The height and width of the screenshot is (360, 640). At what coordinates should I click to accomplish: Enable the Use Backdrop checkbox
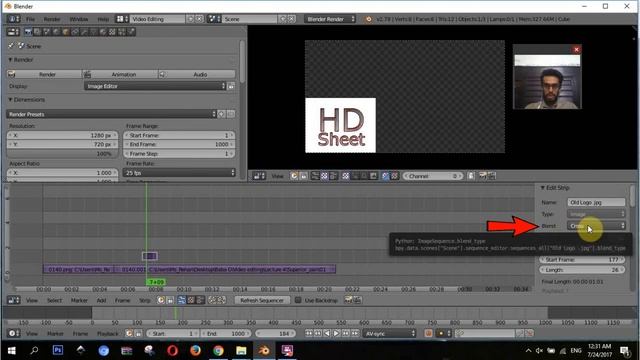[298, 300]
